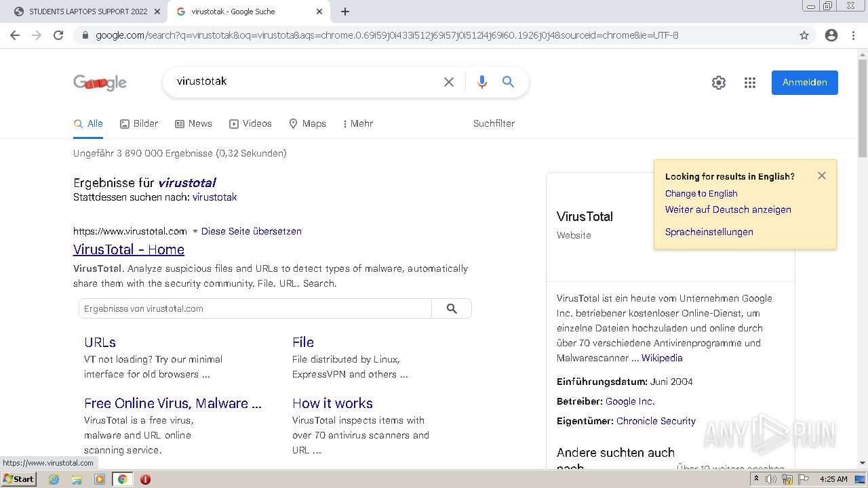The height and width of the screenshot is (488, 868).
Task: Click Weiter auf Deutsch anzeigen
Action: click(728, 209)
